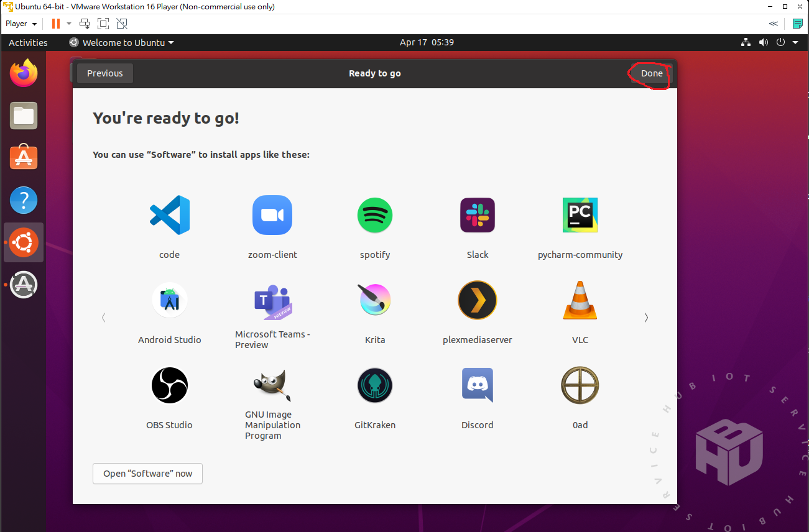Show previous apps with left chevron

click(104, 318)
